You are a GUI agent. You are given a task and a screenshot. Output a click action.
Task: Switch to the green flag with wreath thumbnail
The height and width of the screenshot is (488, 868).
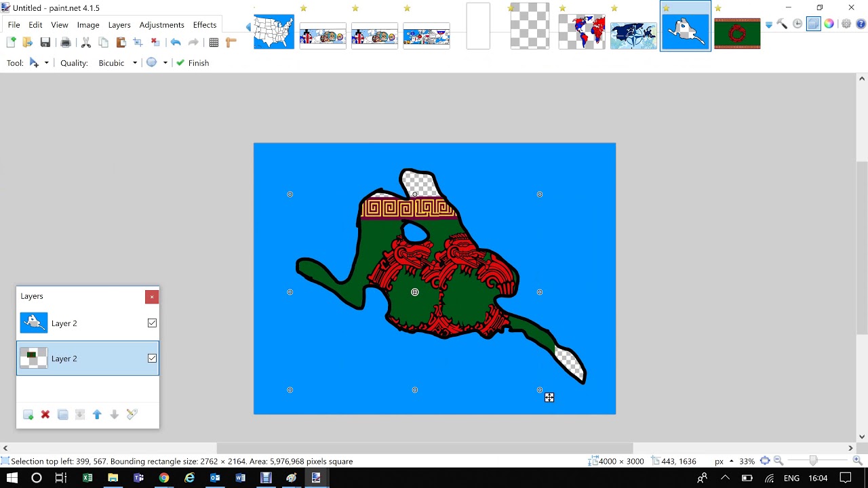click(737, 34)
